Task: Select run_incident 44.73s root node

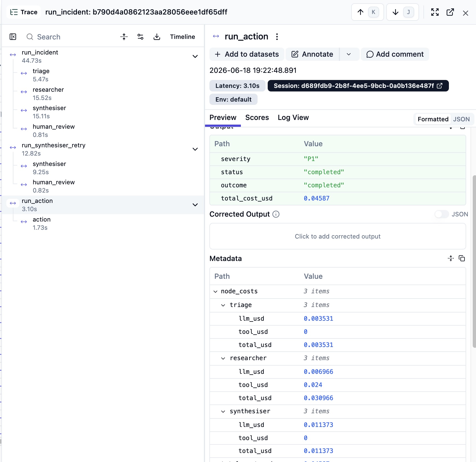Action: pyautogui.click(x=103, y=56)
